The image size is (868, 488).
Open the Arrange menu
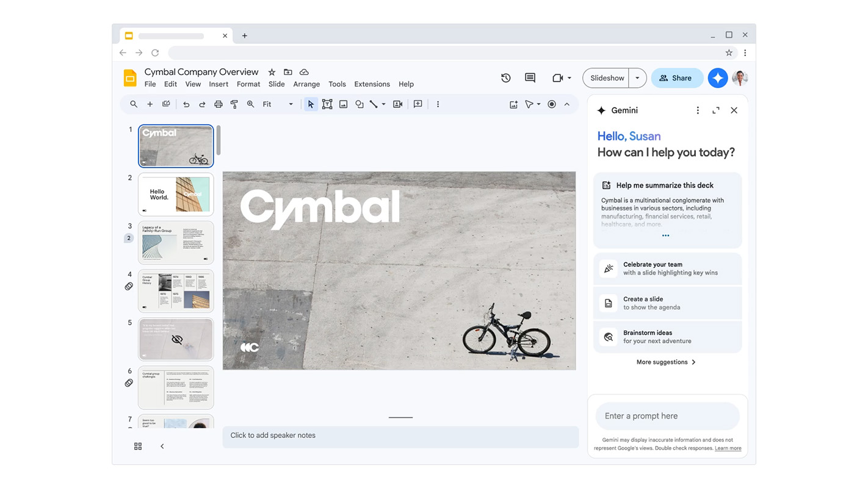point(306,84)
